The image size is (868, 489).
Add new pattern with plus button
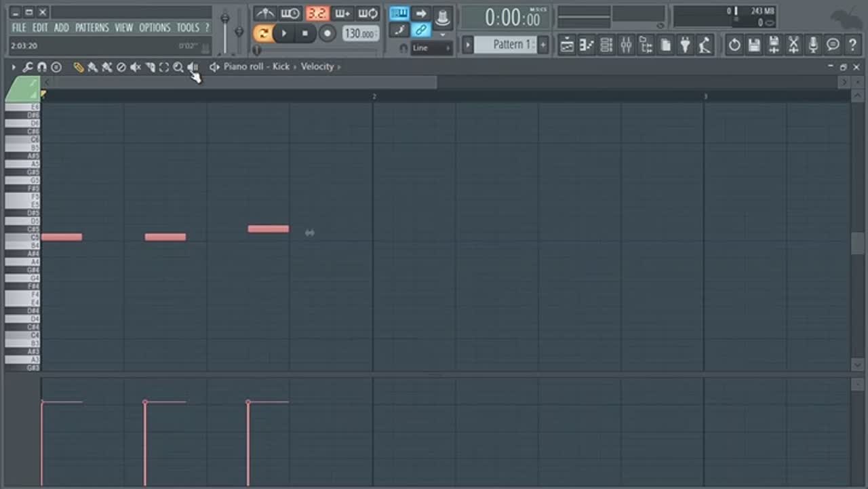pos(543,45)
